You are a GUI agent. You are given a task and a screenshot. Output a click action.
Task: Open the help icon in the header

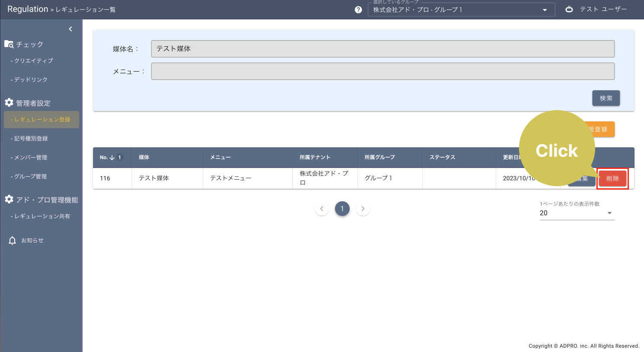pos(358,9)
